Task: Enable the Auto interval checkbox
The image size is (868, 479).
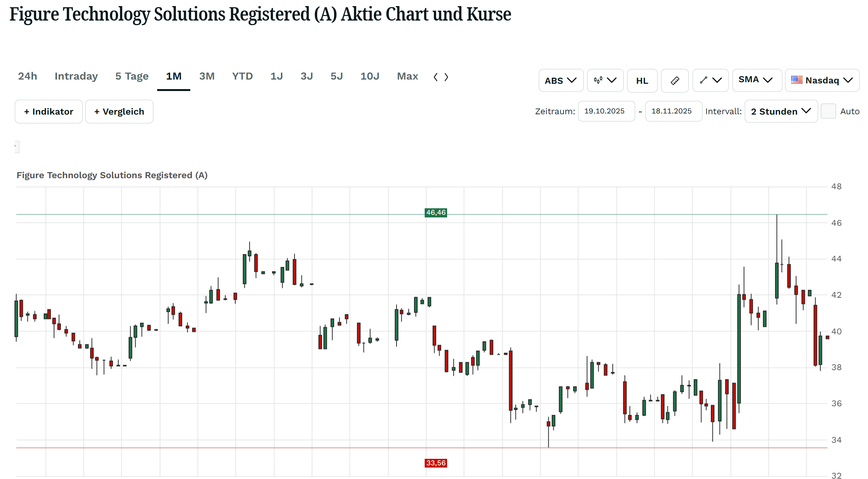Action: click(x=828, y=111)
